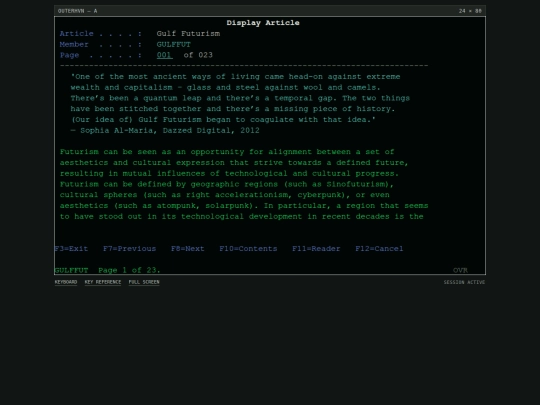Click the line 'resulting in mutual influences'
Screen dimensions: 540x405
point(229,174)
